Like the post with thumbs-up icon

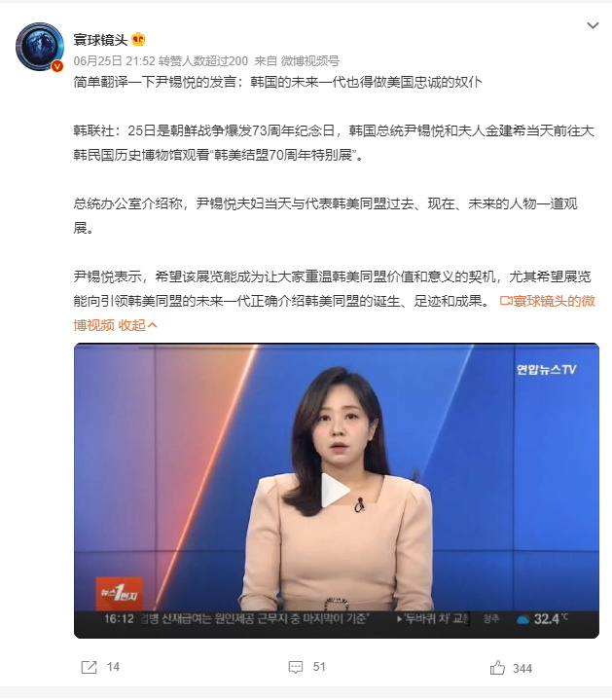[x=497, y=668]
